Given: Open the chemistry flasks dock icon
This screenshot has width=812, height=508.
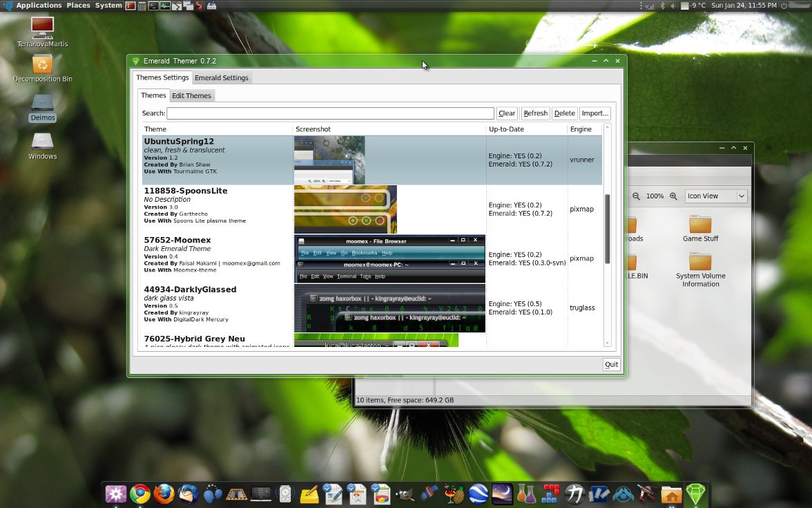Looking at the screenshot, I should 527,493.
